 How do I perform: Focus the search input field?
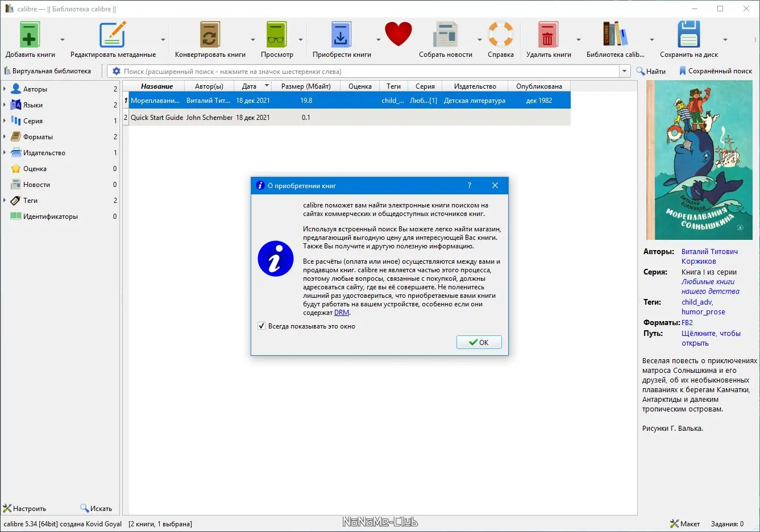[369, 71]
